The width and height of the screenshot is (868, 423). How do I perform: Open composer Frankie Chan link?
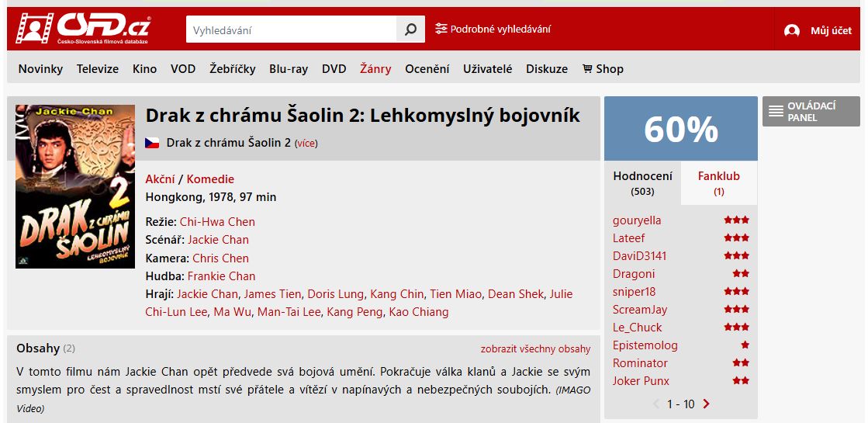pos(221,276)
